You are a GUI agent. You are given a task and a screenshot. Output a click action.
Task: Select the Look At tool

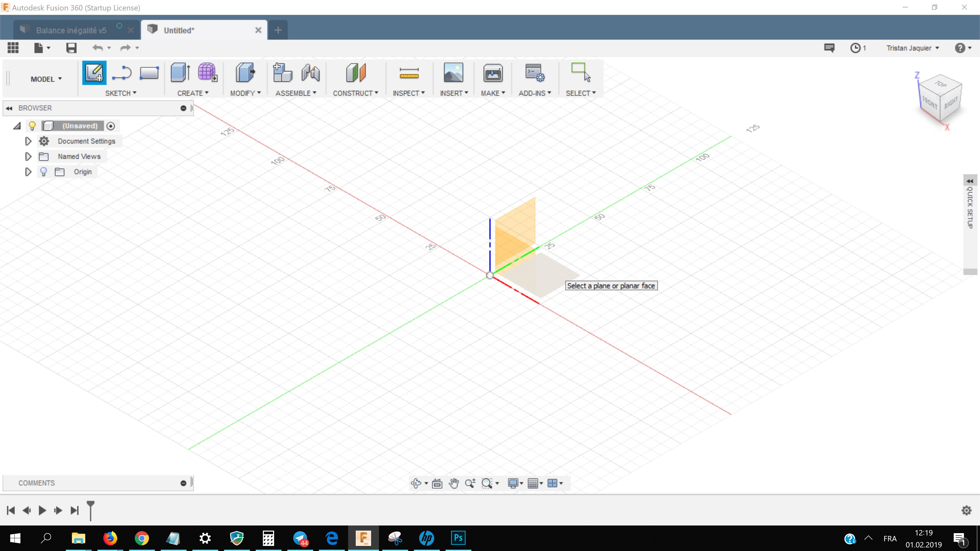[437, 483]
